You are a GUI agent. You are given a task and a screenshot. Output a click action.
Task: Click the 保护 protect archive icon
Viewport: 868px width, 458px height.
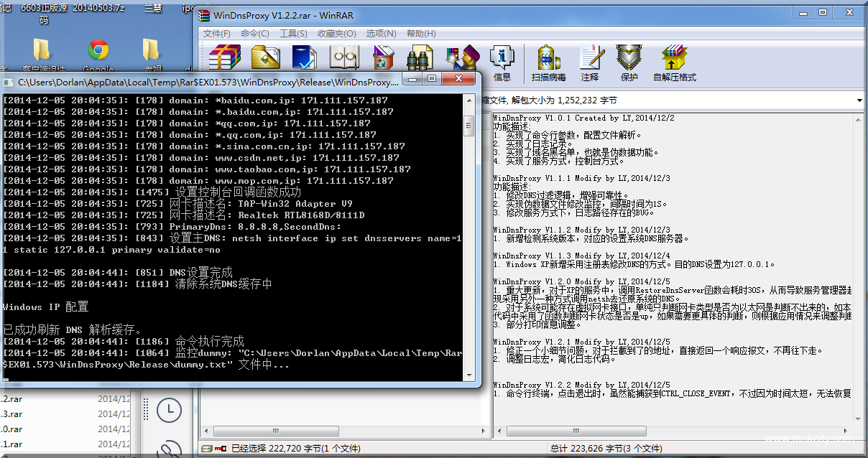pos(629,63)
